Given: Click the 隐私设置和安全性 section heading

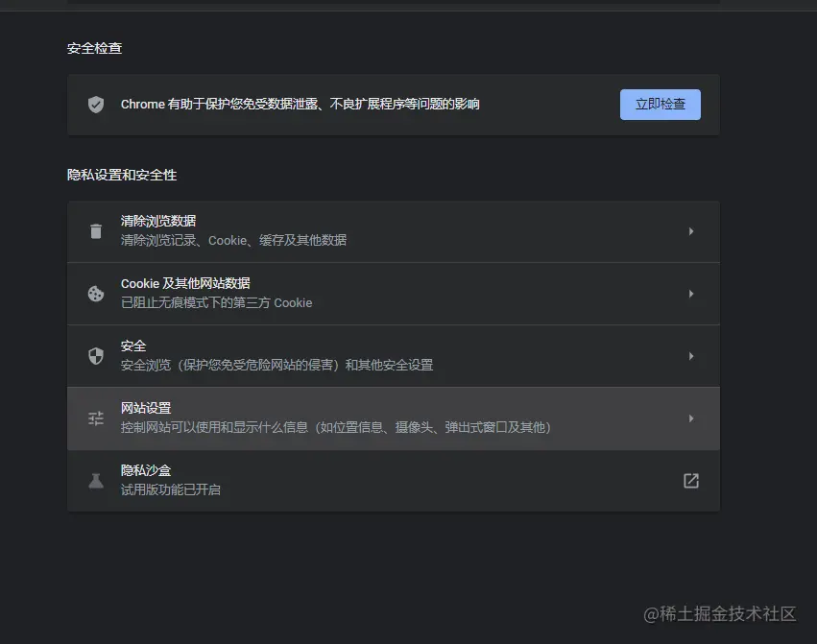Looking at the screenshot, I should pos(122,175).
